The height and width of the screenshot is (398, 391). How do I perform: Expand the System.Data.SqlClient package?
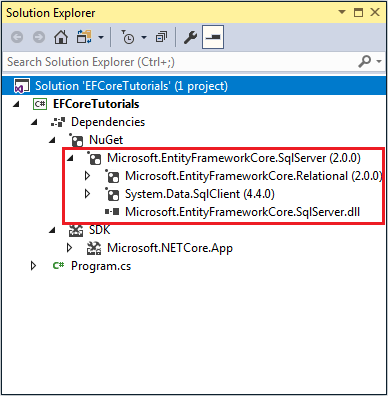pos(87,194)
